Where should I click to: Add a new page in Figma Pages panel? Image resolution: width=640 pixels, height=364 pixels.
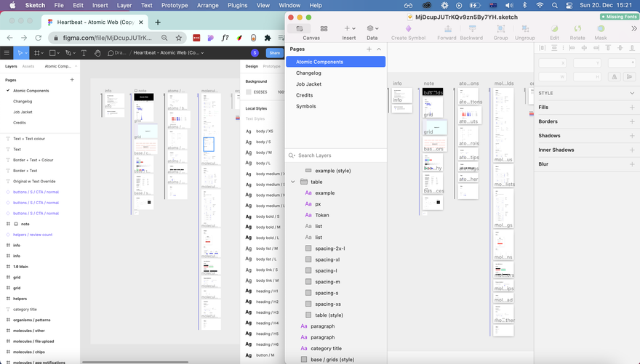[x=72, y=80]
